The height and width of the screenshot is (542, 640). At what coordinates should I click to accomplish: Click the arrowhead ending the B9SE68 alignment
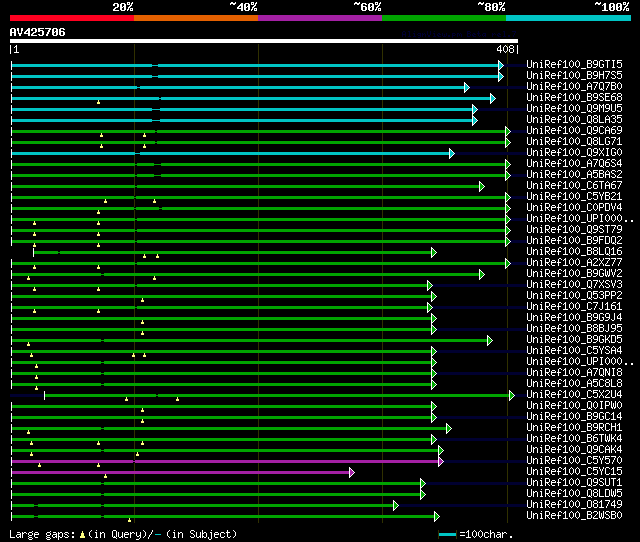click(493, 98)
